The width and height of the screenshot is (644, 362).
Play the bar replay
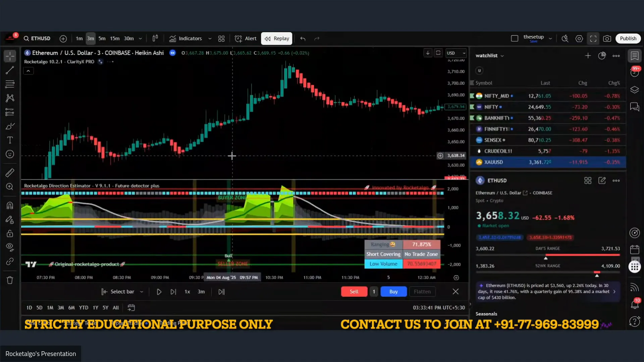(x=159, y=292)
